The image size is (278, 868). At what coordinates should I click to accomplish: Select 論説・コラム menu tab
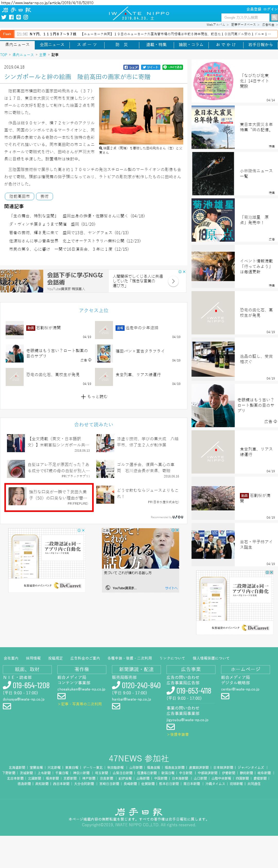click(x=191, y=45)
